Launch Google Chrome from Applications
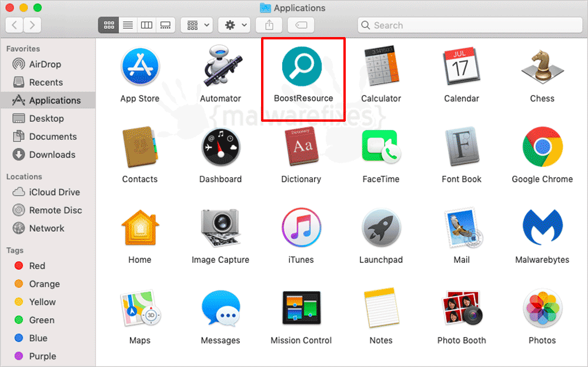The width and height of the screenshot is (588, 367). [x=542, y=147]
